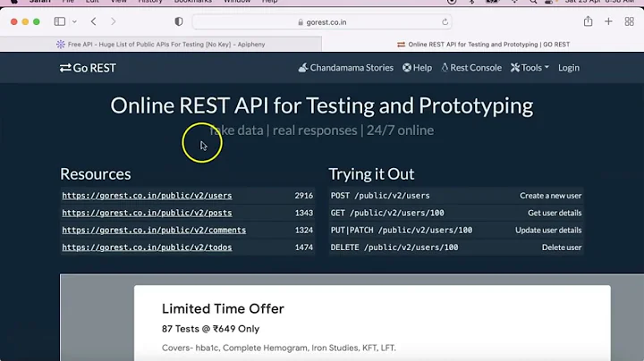
Task: Click 'Delete user' label
Action: tap(562, 248)
